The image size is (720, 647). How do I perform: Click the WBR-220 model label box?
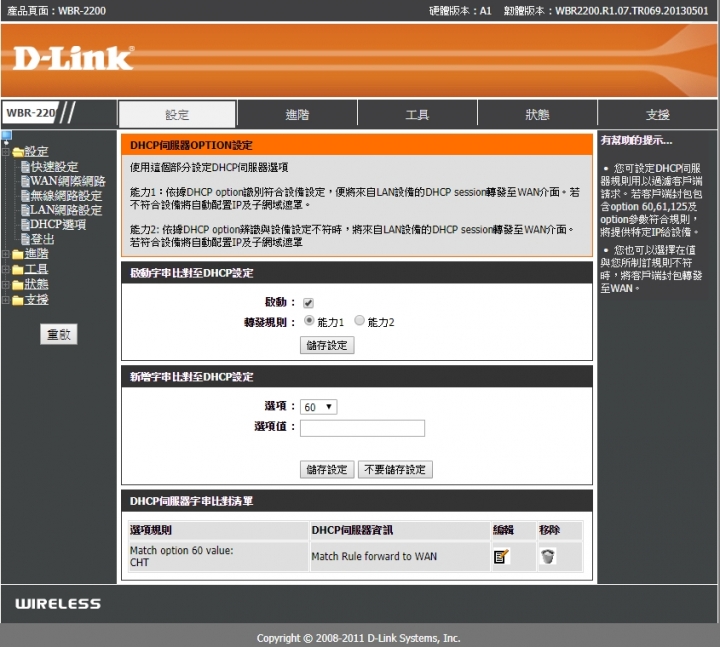(31, 113)
